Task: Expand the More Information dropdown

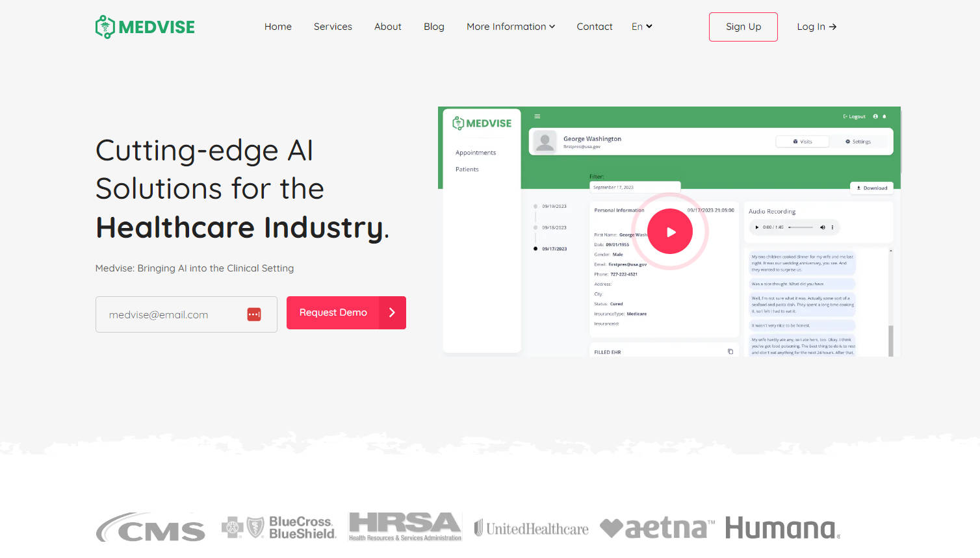Action: [511, 27]
